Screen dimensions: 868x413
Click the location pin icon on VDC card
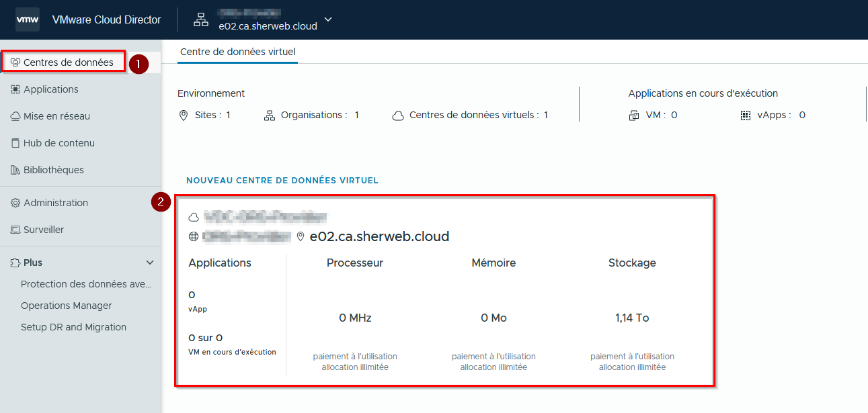pos(301,237)
